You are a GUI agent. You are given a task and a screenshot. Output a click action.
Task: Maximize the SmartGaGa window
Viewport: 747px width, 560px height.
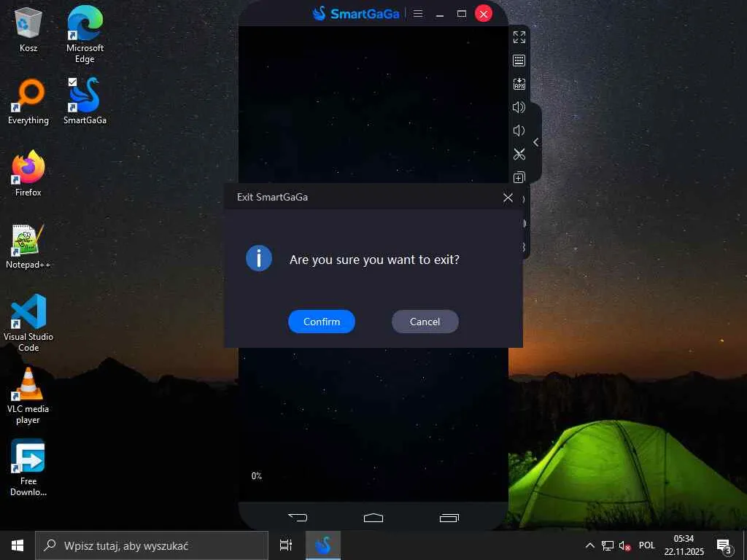click(462, 13)
